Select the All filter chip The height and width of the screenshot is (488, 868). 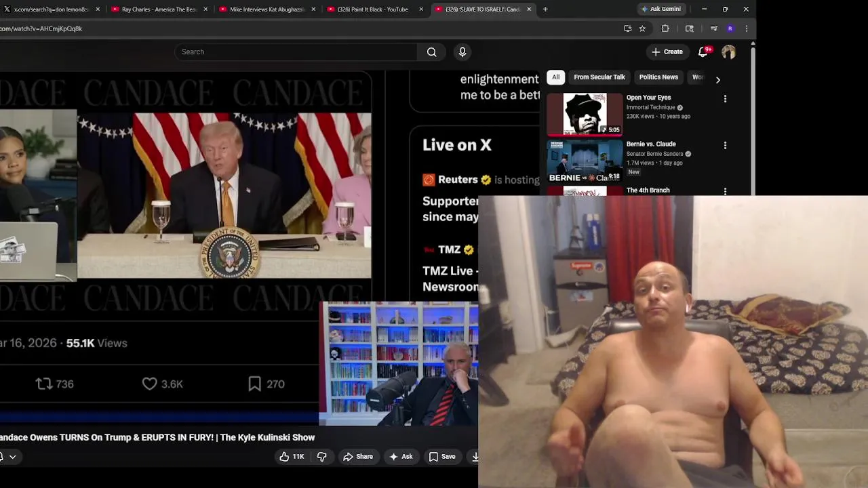pos(555,77)
